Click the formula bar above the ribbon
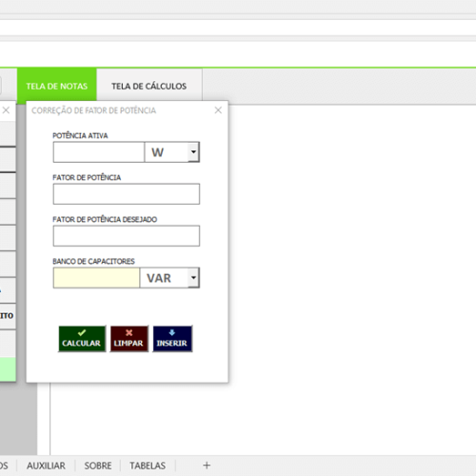This screenshot has width=476, height=476. tap(238, 28)
